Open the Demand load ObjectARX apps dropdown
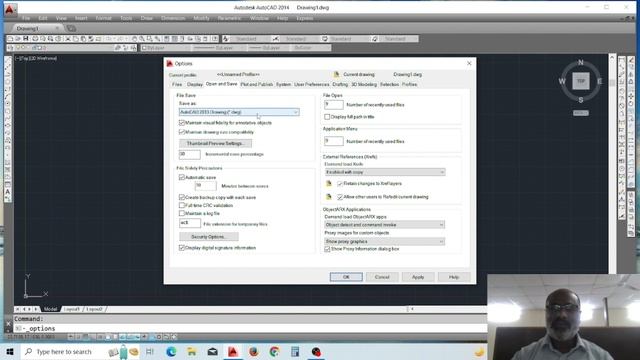 tap(385, 225)
